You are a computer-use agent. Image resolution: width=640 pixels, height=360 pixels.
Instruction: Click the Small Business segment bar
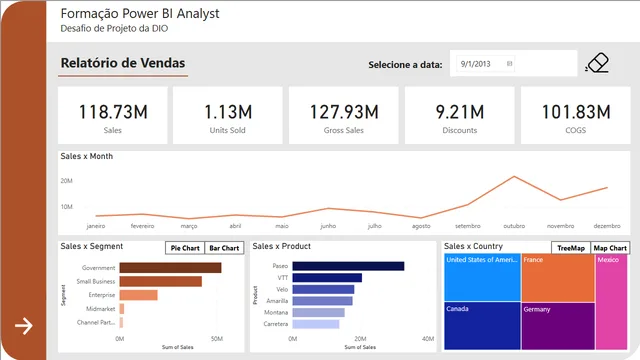pos(160,281)
